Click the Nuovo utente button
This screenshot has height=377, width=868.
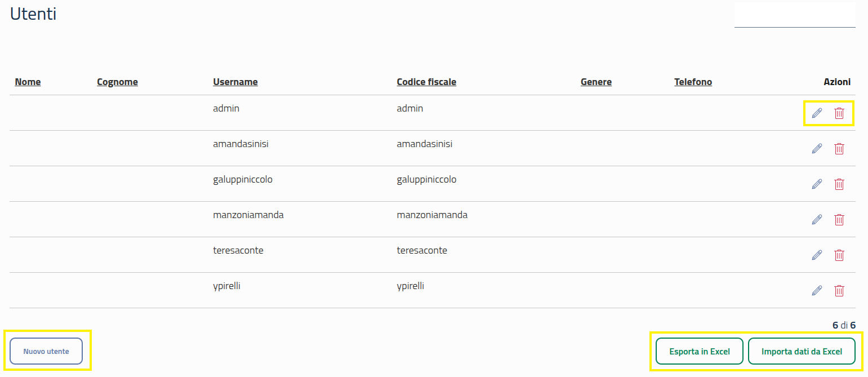pos(46,351)
